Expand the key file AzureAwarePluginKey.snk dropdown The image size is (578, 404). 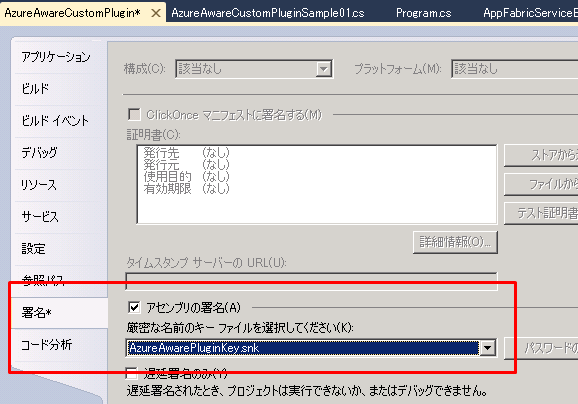tap(487, 348)
